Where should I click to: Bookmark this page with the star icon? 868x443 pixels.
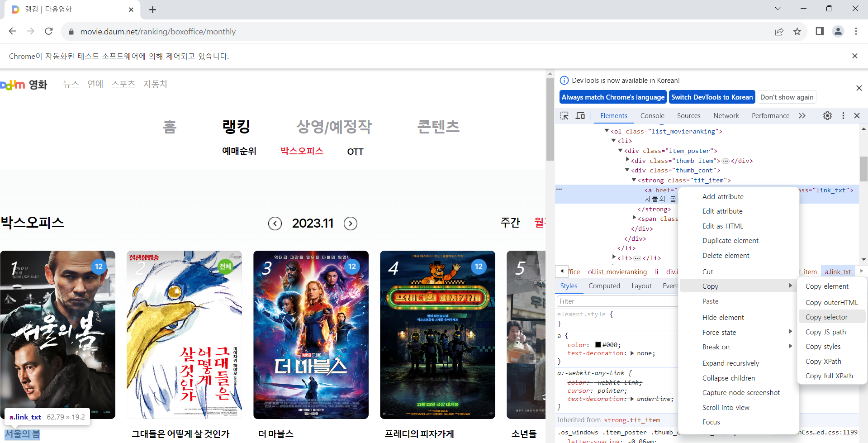point(797,31)
